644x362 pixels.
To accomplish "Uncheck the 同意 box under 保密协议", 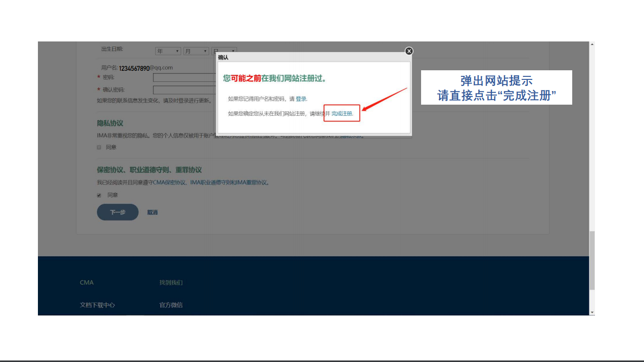I will (x=99, y=195).
